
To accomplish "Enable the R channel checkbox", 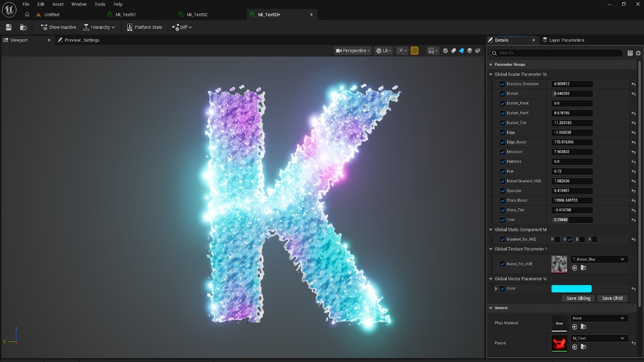I will click(x=557, y=239).
